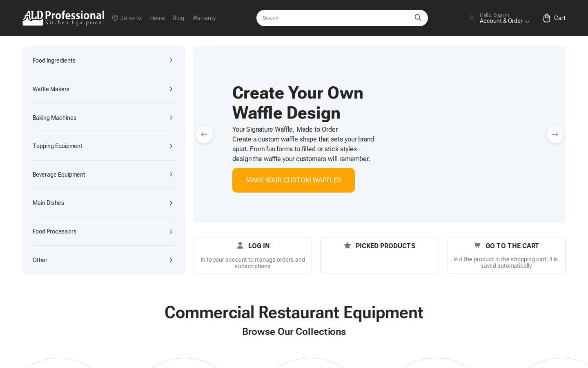Image resolution: width=588 pixels, height=368 pixels.
Task: Expand Waffle Makers chevron
Action: point(171,89)
